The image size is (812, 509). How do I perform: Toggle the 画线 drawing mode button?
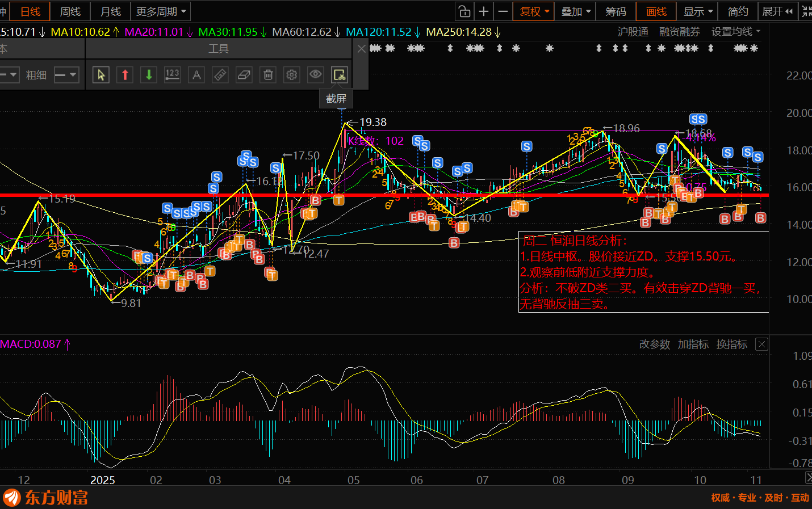point(656,11)
